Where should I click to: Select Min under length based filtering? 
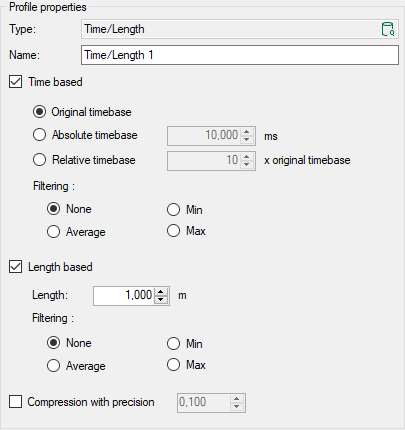[173, 344]
